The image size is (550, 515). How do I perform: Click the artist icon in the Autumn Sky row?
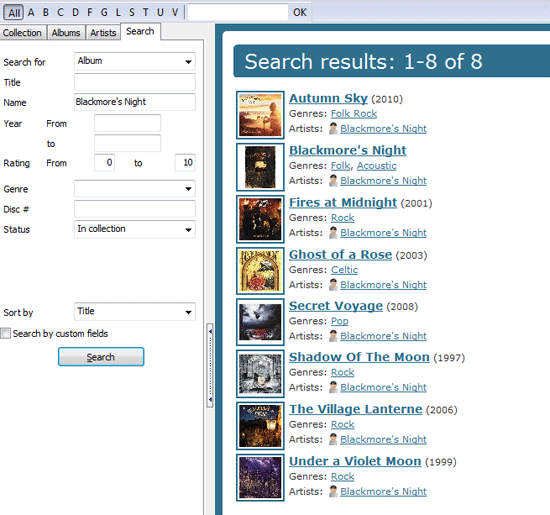(333, 128)
